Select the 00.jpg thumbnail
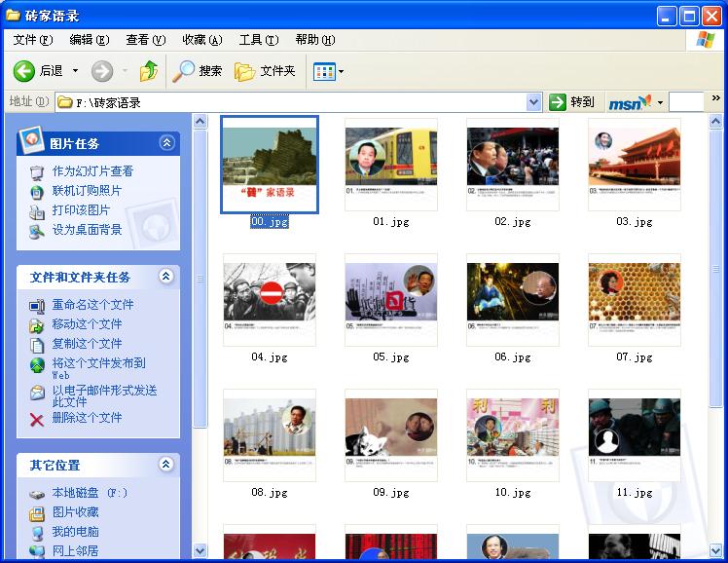The image size is (728, 563). [270, 165]
